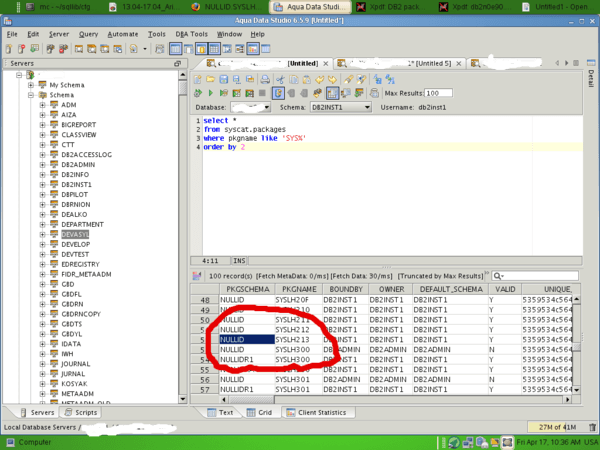This screenshot has height=450, width=600.
Task: Select the DEVASYL schema in tree
Action: 75,234
